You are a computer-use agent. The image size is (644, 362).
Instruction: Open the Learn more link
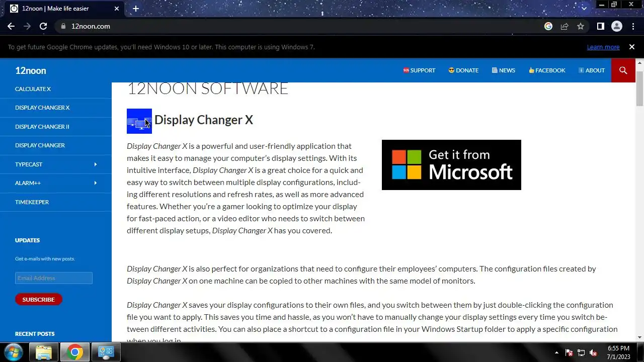point(603,47)
